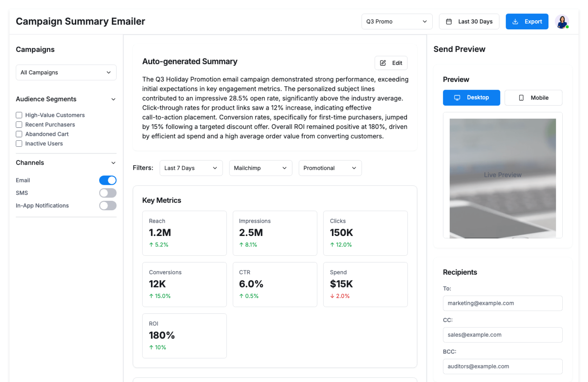This screenshot has width=588, height=382.
Task: Switch to the Mobile preview tab
Action: (533, 98)
